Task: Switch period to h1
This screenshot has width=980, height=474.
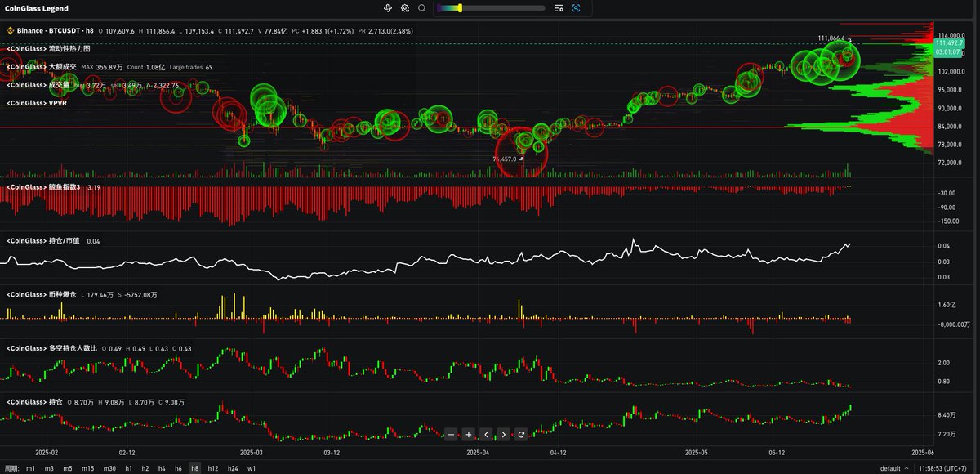Action: point(129,468)
